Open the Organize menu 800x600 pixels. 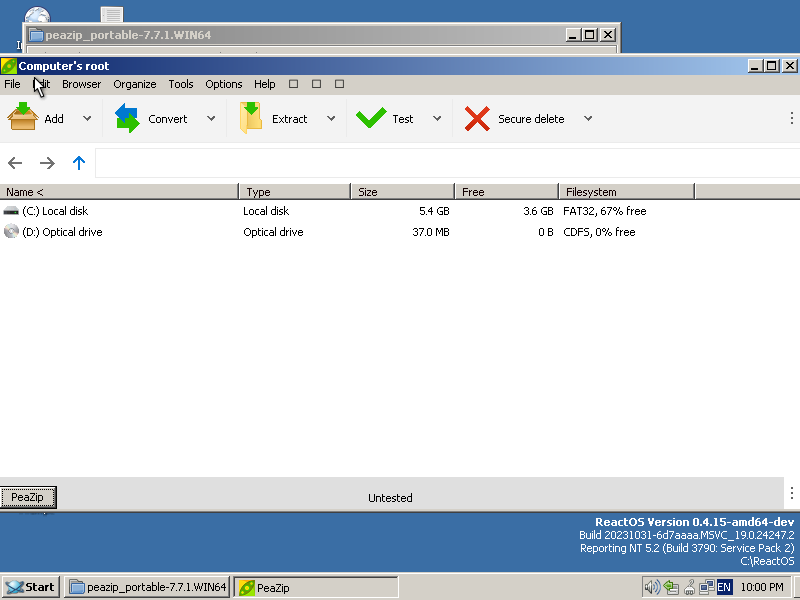pyautogui.click(x=135, y=84)
